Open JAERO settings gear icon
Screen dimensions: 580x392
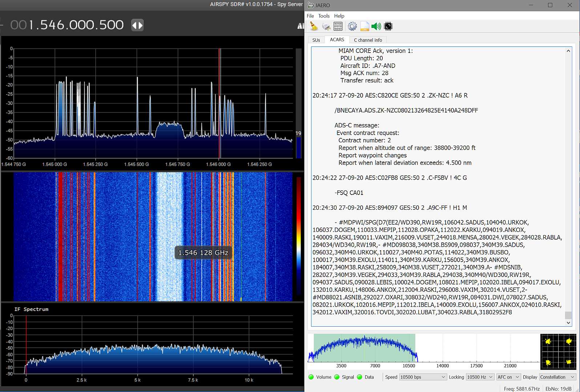[x=352, y=26]
